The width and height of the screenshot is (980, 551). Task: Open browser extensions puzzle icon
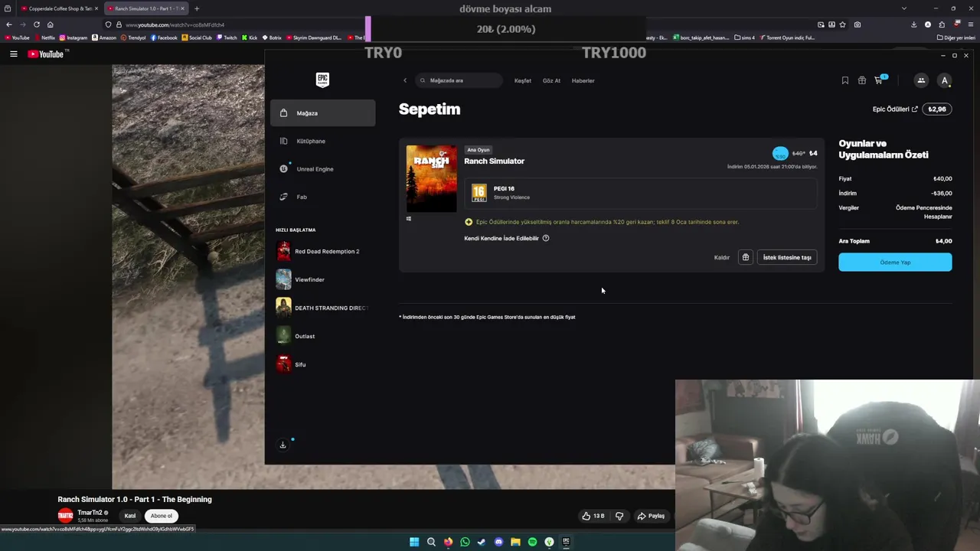[942, 24]
